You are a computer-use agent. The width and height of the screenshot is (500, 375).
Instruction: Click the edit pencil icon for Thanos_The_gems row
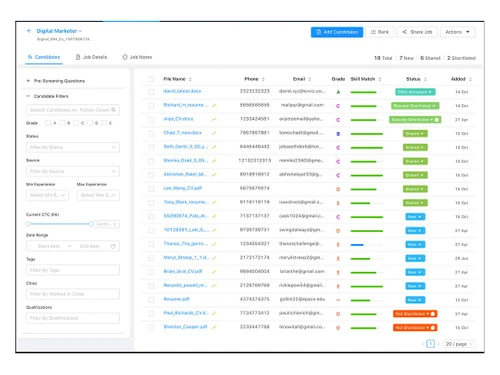(x=214, y=244)
